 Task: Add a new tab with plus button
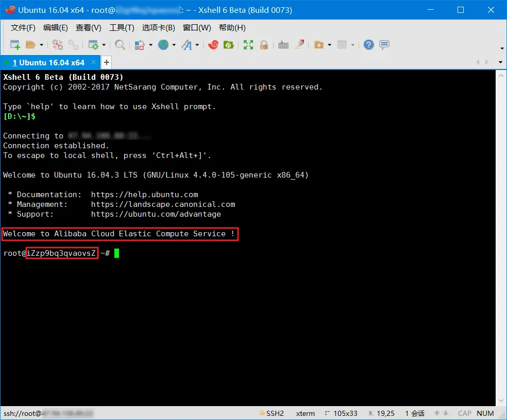[x=106, y=62]
